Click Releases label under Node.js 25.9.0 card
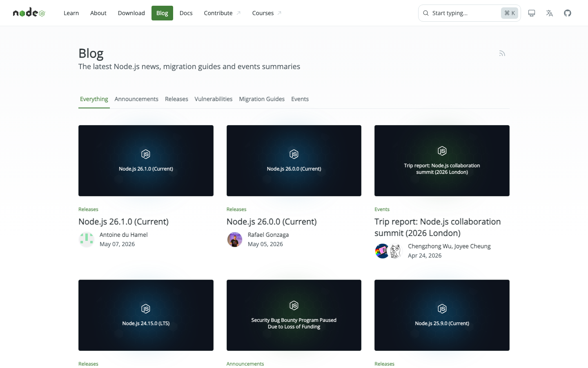 tap(384, 364)
